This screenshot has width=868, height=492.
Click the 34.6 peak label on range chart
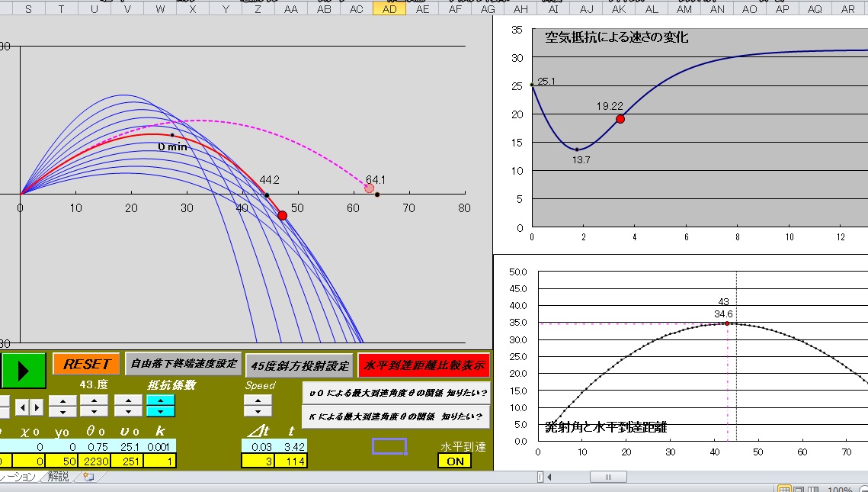click(x=723, y=314)
